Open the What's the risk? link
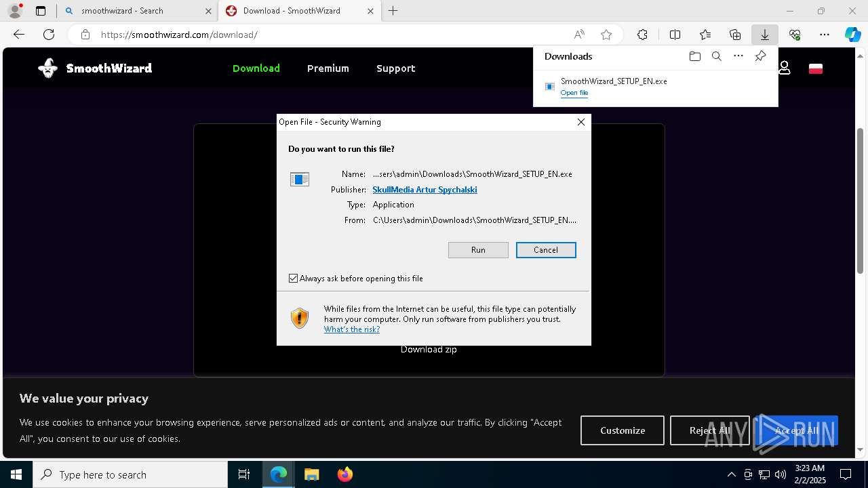 pyautogui.click(x=351, y=329)
